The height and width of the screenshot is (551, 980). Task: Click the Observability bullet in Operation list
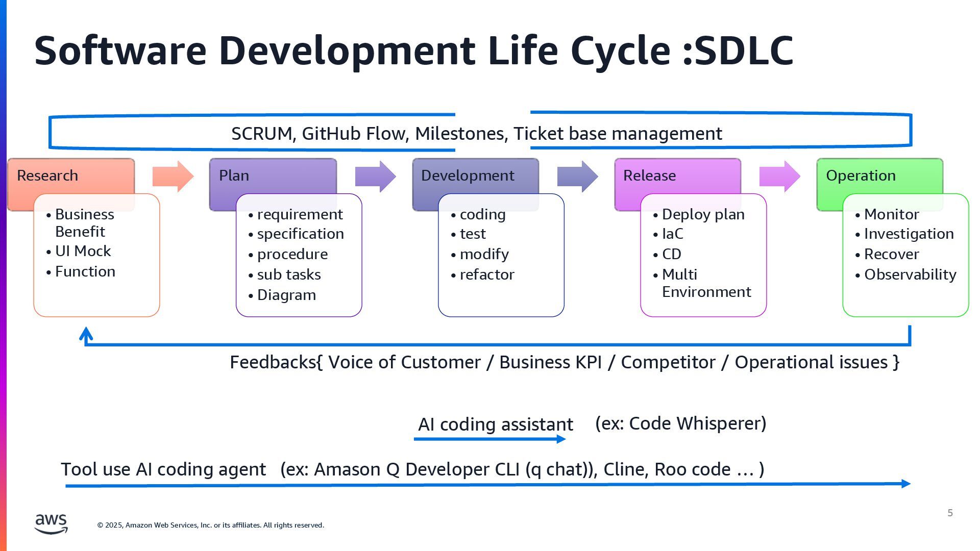(910, 274)
